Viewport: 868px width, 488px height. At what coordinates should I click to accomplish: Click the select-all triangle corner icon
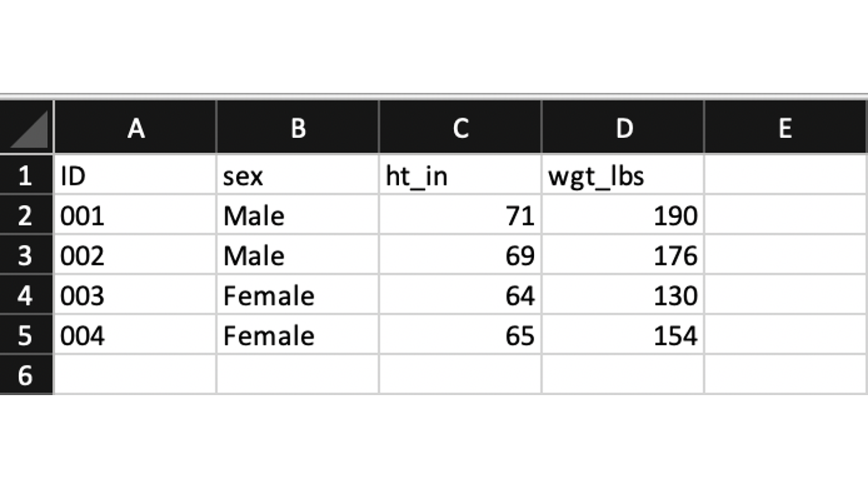29,129
